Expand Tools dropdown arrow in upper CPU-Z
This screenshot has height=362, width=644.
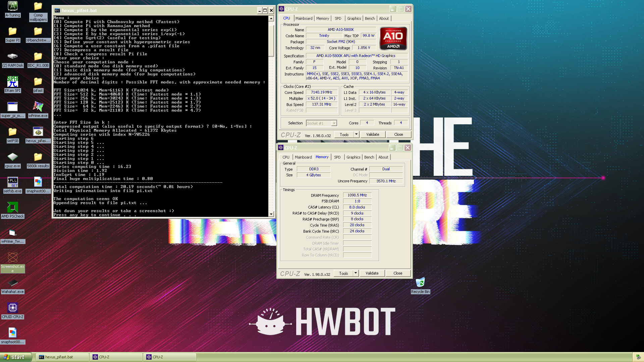click(356, 134)
